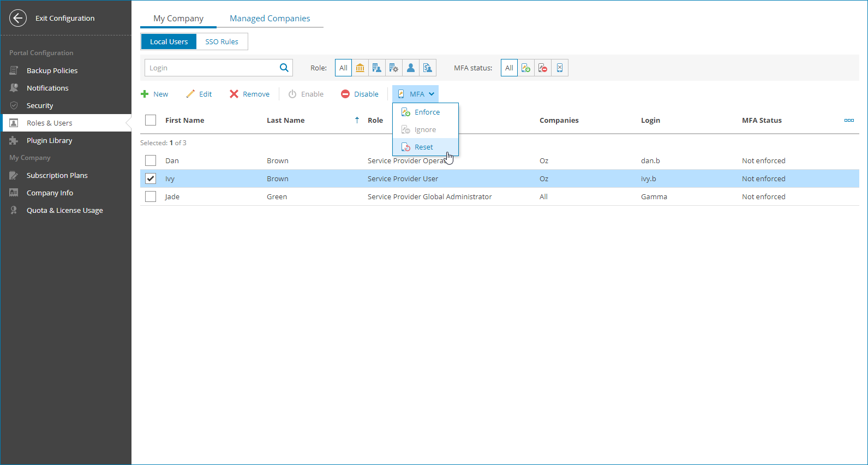The height and width of the screenshot is (465, 868).
Task: Tick the select-all header checkbox
Action: 151,120
